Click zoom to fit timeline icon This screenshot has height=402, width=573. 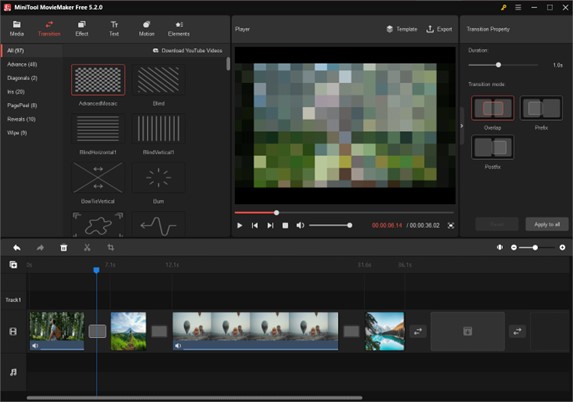[500, 247]
